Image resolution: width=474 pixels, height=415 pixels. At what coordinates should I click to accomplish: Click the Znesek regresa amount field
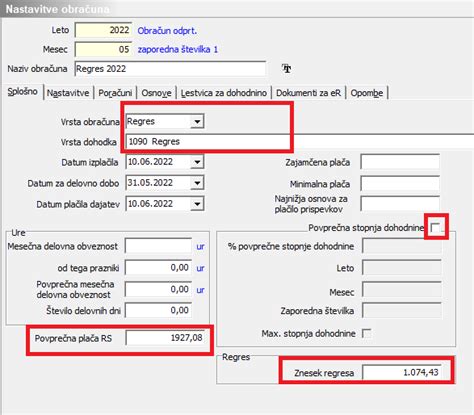click(x=402, y=372)
